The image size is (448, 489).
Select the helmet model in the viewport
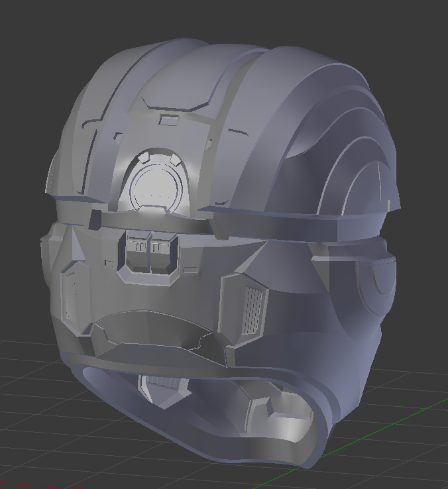pyautogui.click(x=221, y=252)
